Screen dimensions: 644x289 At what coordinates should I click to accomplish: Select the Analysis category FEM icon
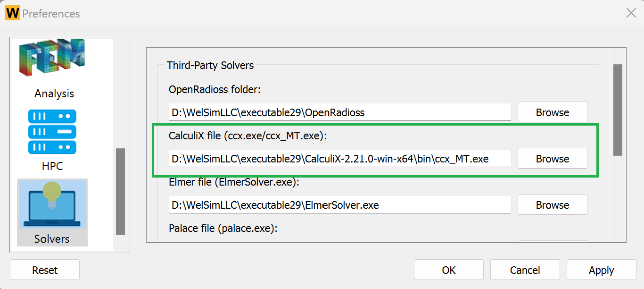[53, 57]
